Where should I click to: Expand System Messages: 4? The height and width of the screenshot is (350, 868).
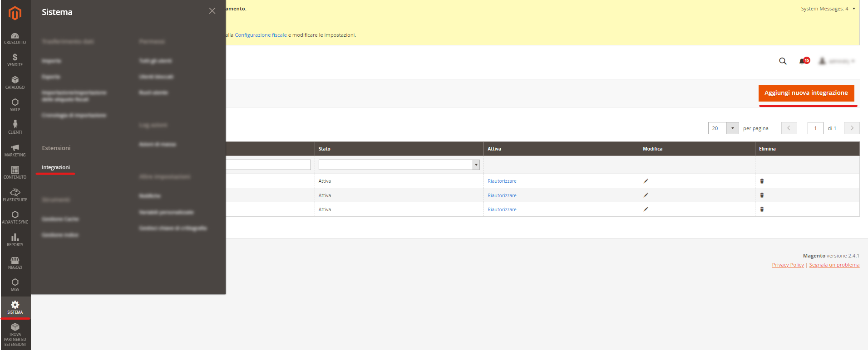point(828,9)
